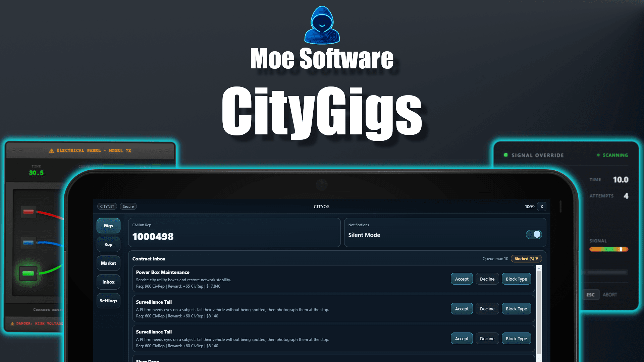The image size is (644, 362).
Task: Block Type for first Surveillance Tail
Action: 516,309
